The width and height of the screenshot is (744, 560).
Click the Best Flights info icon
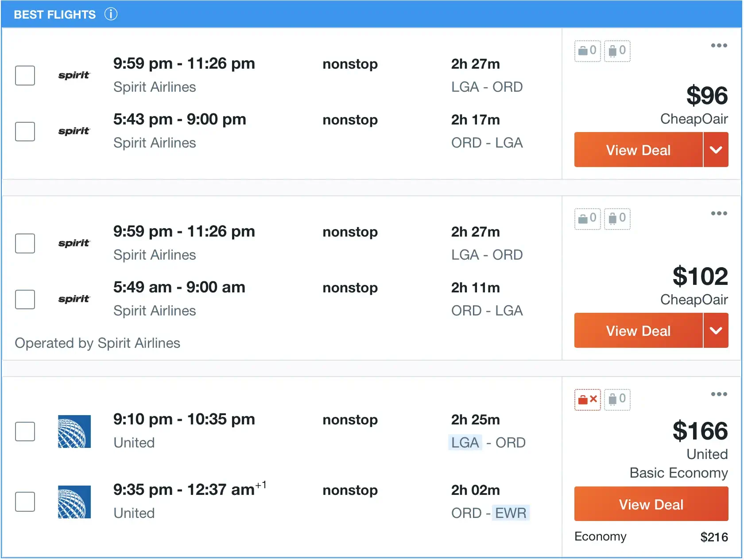pos(111,14)
